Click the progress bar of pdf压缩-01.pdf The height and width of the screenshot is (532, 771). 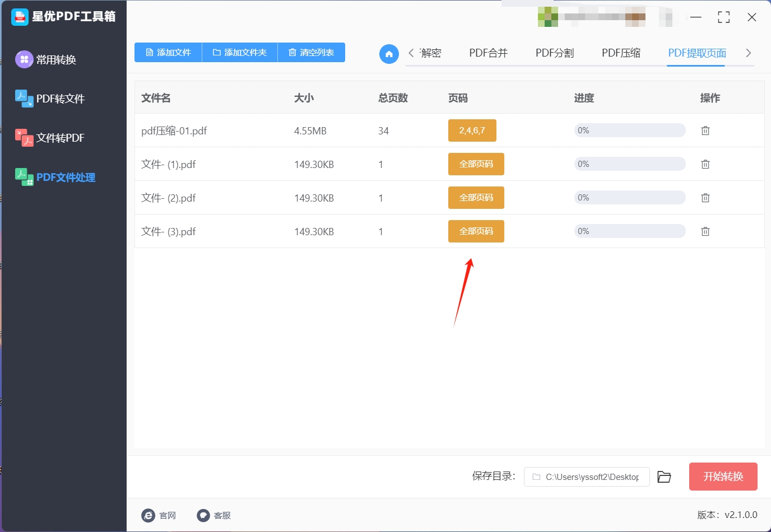tap(630, 130)
